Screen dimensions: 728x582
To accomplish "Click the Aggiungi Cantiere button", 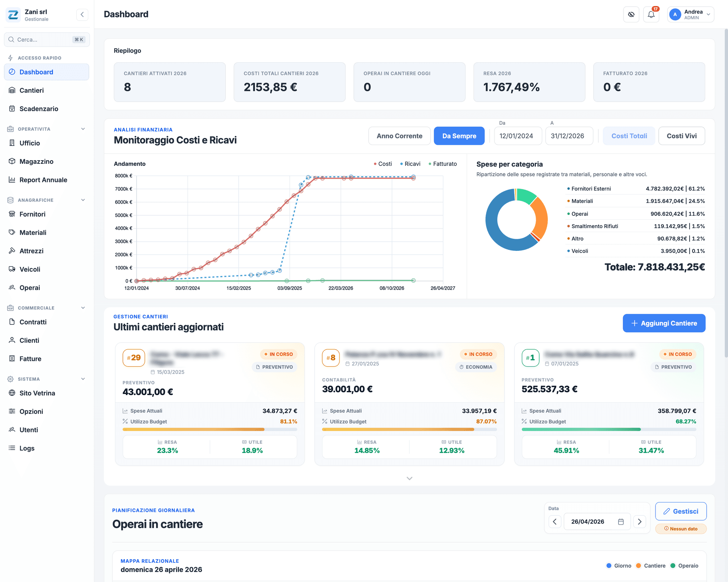I will point(664,323).
